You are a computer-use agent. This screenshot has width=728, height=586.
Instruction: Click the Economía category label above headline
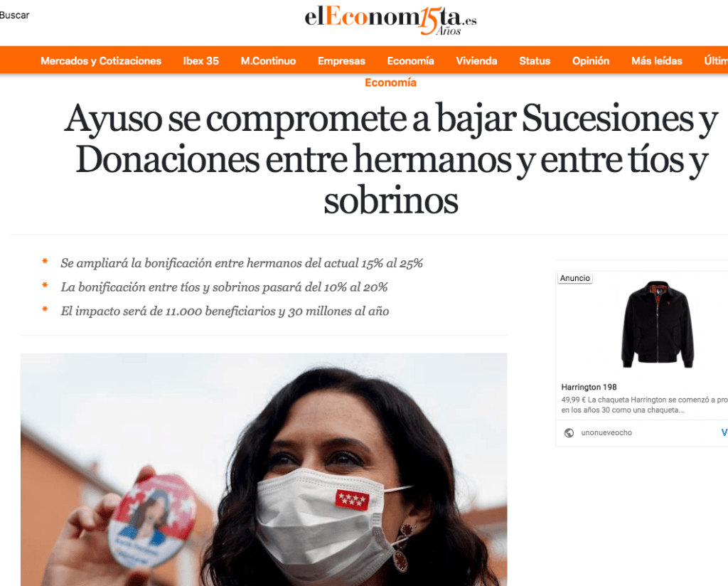(x=390, y=82)
